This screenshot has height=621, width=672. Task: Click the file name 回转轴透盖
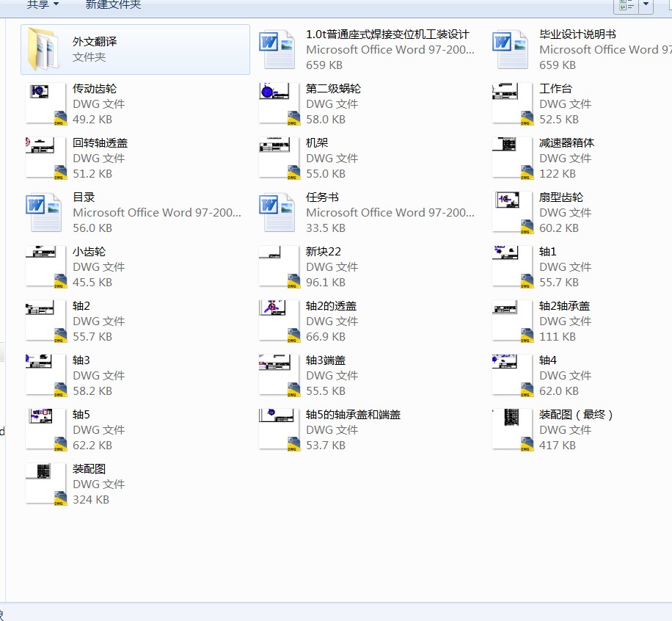tap(101, 143)
